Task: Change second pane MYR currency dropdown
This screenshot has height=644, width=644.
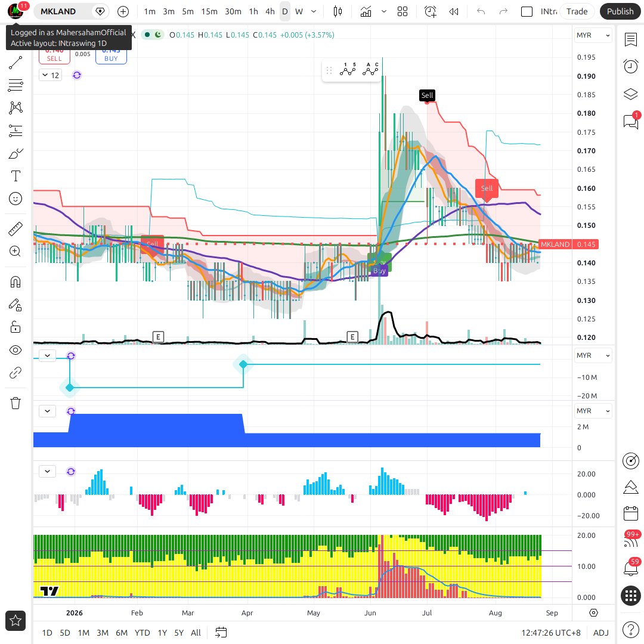Action: [593, 355]
